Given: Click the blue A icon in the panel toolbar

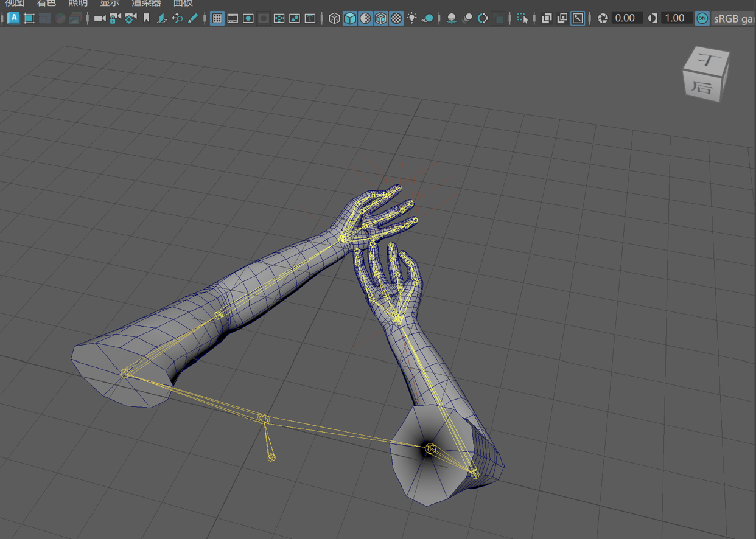Looking at the screenshot, I should (13, 18).
